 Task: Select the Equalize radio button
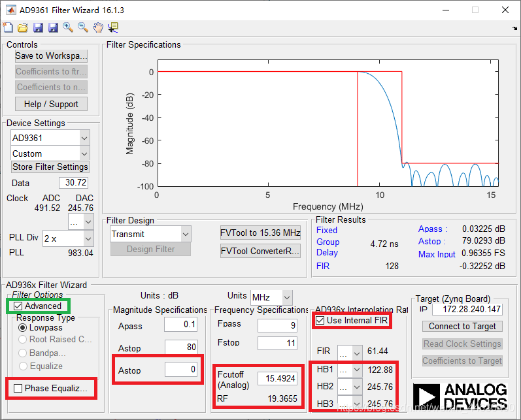(x=23, y=366)
